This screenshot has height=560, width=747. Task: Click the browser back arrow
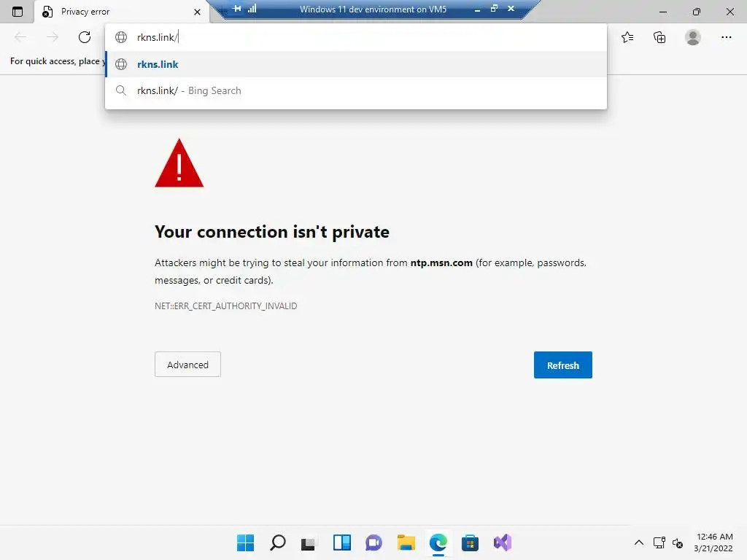click(x=20, y=37)
